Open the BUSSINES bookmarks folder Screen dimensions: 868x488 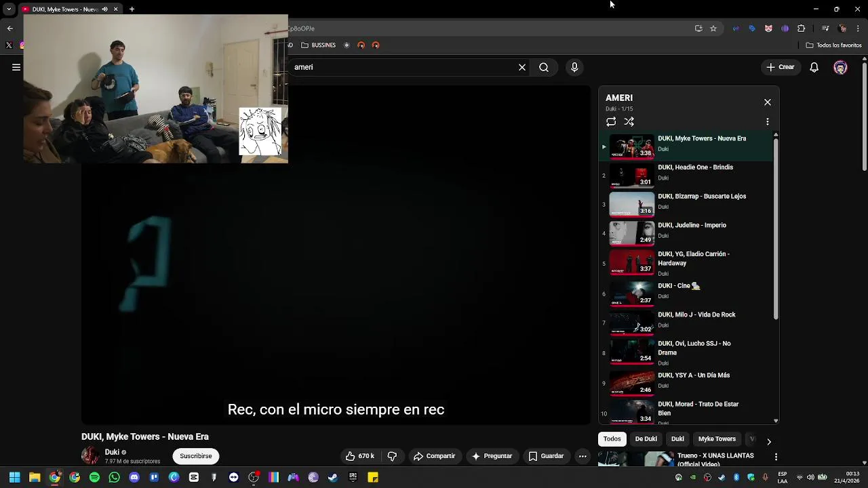coord(319,45)
